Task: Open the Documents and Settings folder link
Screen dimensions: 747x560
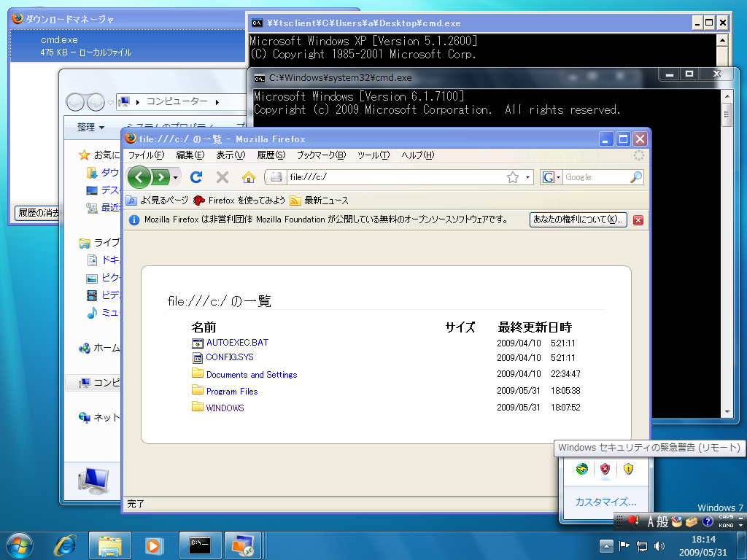Action: tap(252, 375)
